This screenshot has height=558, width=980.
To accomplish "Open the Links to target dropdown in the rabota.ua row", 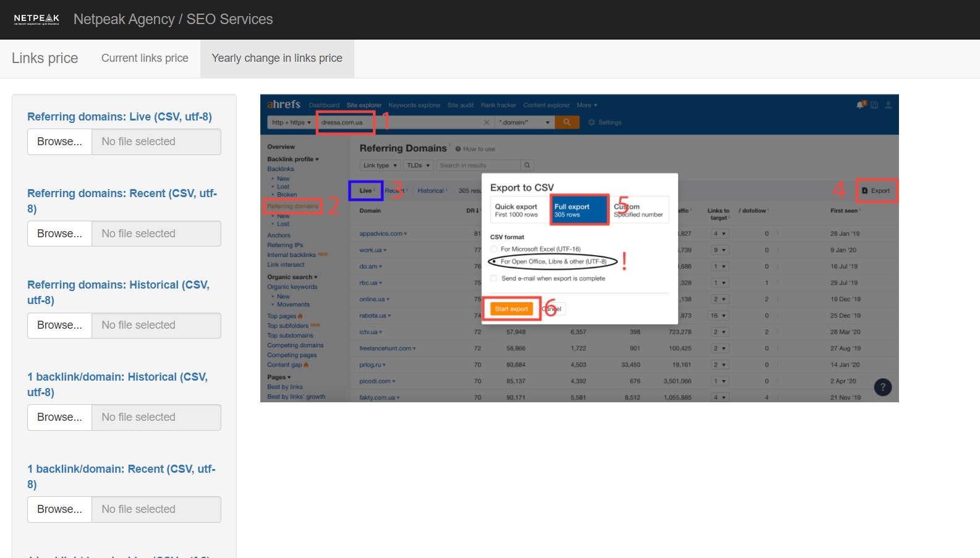I will [719, 315].
